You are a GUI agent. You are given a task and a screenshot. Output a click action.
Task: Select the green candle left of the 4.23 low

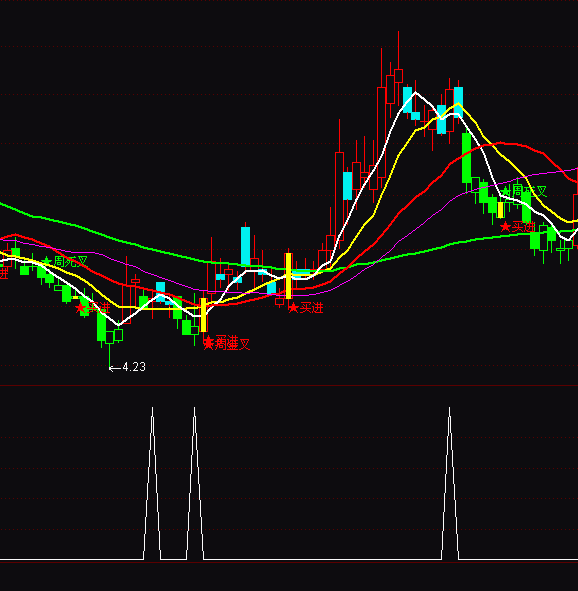coord(101,326)
